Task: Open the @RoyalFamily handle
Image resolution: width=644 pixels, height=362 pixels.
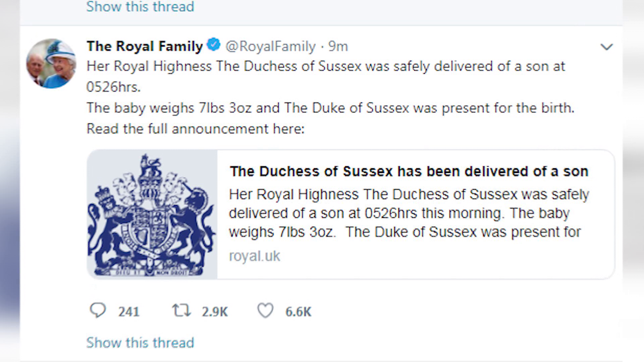Action: (270, 46)
